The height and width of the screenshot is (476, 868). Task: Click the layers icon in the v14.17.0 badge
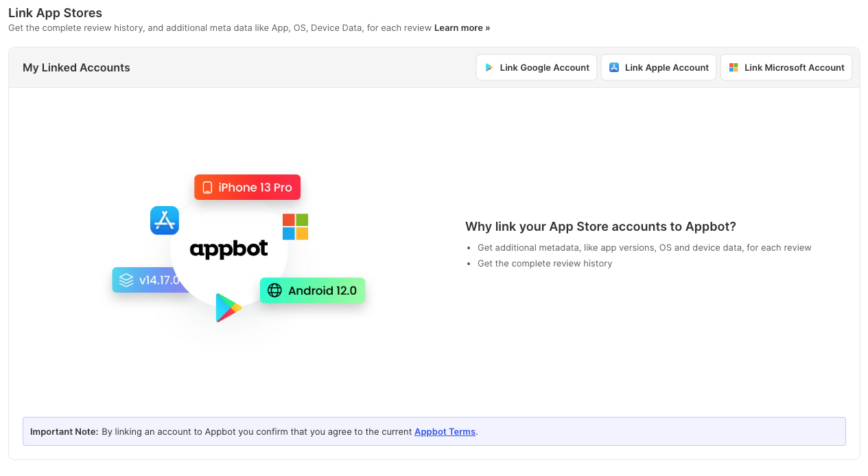pyautogui.click(x=126, y=280)
